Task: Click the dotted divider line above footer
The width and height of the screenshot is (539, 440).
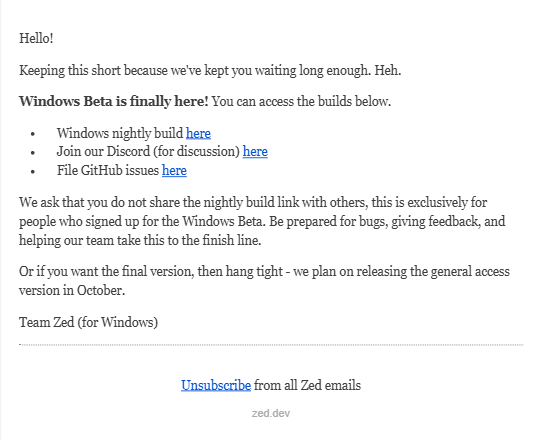Action: [x=271, y=344]
